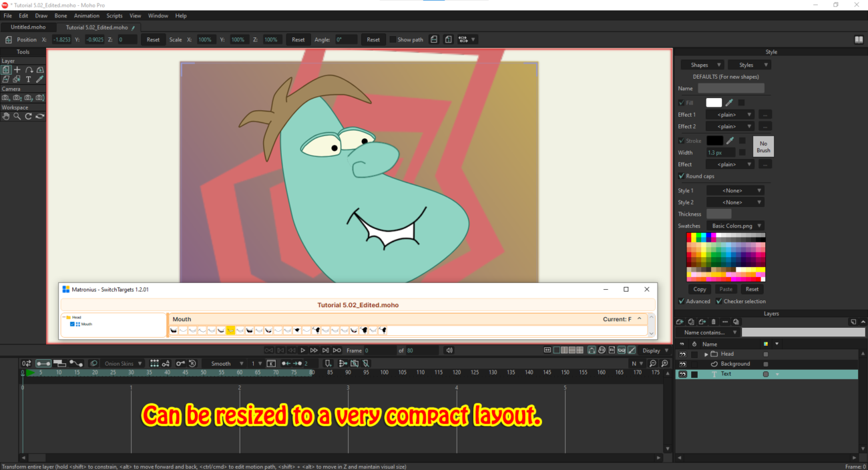Click the black Stroke color swatch
Image resolution: width=868 pixels, height=470 pixels.
pyautogui.click(x=714, y=141)
